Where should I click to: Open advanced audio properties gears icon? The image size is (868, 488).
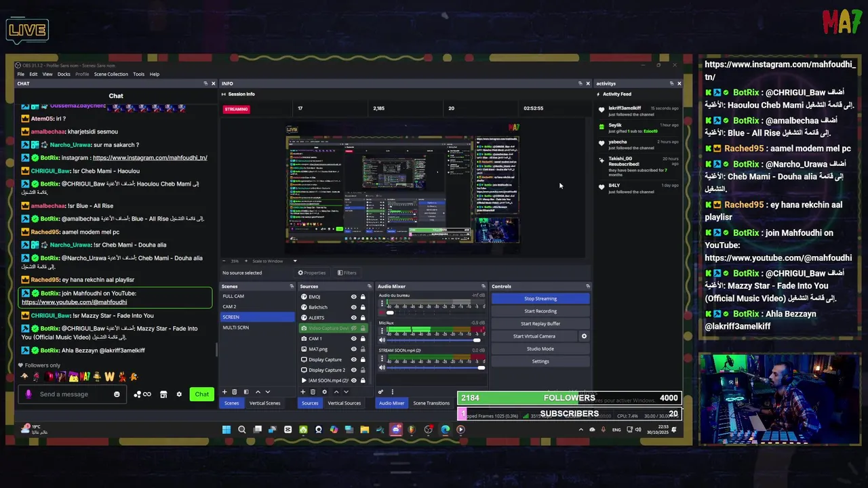[381, 392]
